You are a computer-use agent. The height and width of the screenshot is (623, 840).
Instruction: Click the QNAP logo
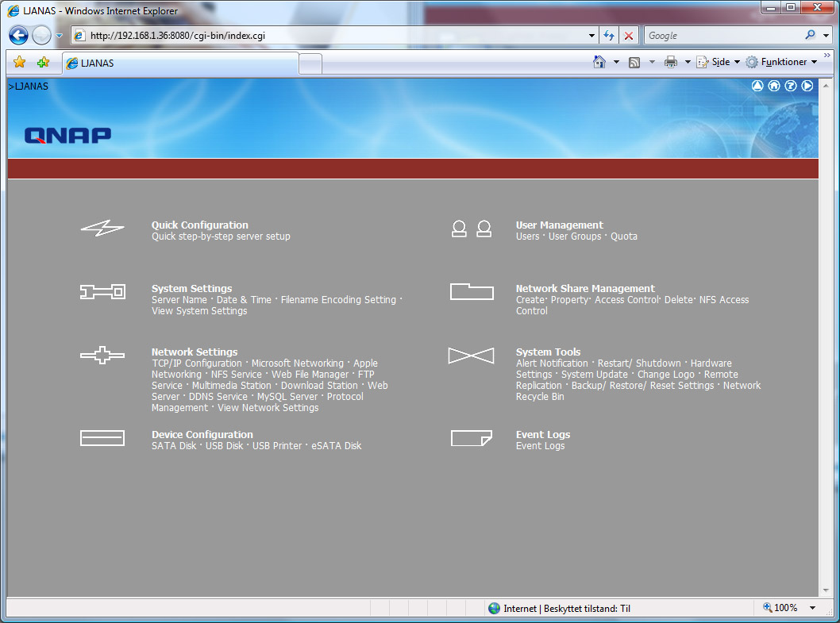[x=67, y=136]
